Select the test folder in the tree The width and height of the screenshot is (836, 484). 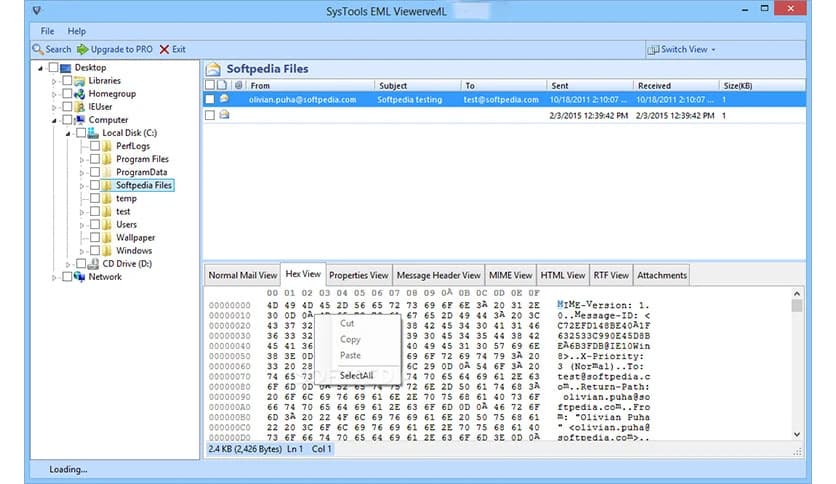pos(123,212)
